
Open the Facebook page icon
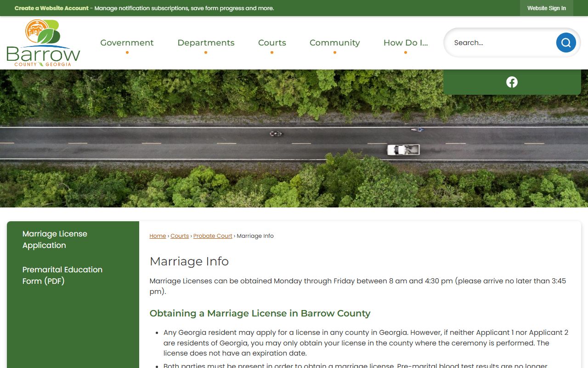[512, 82]
